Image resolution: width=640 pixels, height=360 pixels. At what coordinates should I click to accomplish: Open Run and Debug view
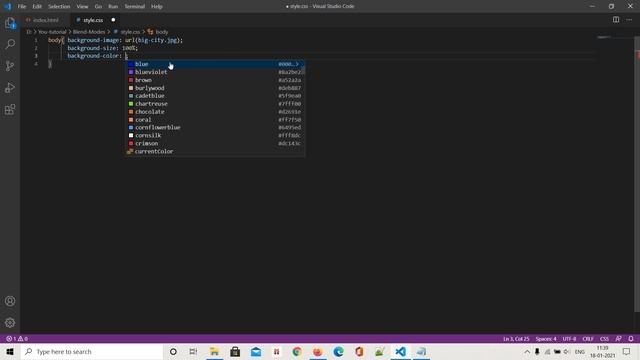pos(10,87)
